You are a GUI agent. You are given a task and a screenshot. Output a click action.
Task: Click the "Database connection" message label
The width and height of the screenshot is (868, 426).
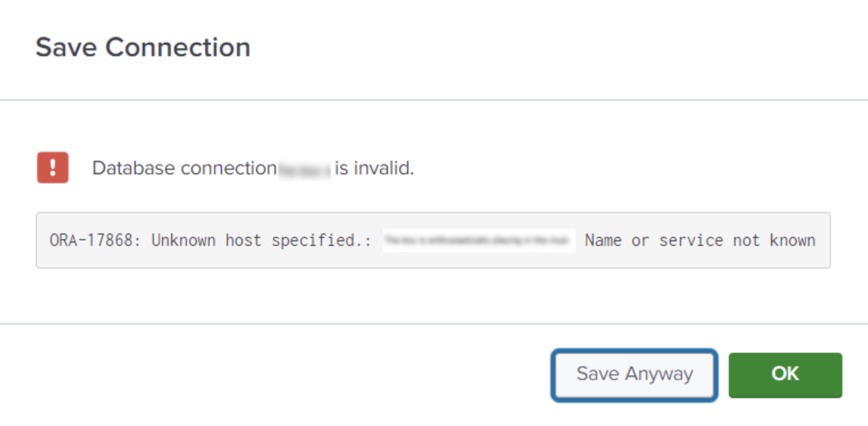point(185,169)
